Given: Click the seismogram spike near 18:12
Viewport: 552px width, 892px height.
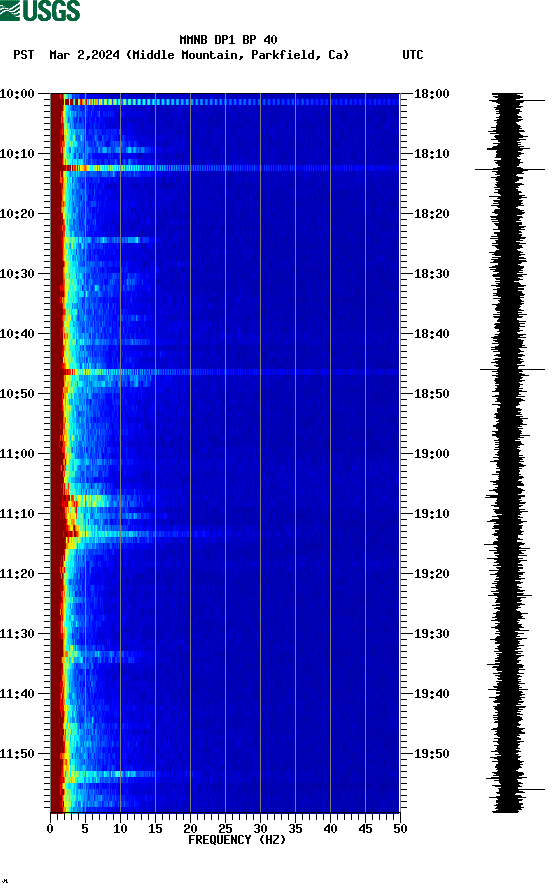Looking at the screenshot, I should click(x=510, y=169).
